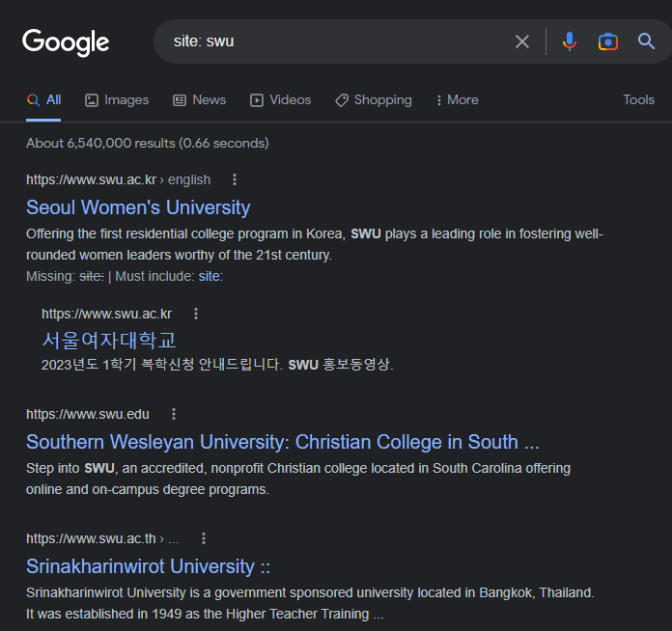Switch to the News tab

[x=199, y=99]
